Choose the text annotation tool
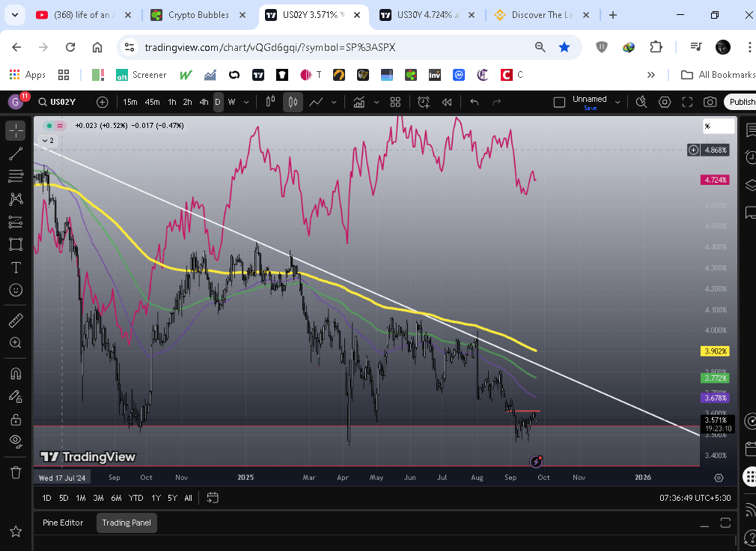 click(x=15, y=267)
